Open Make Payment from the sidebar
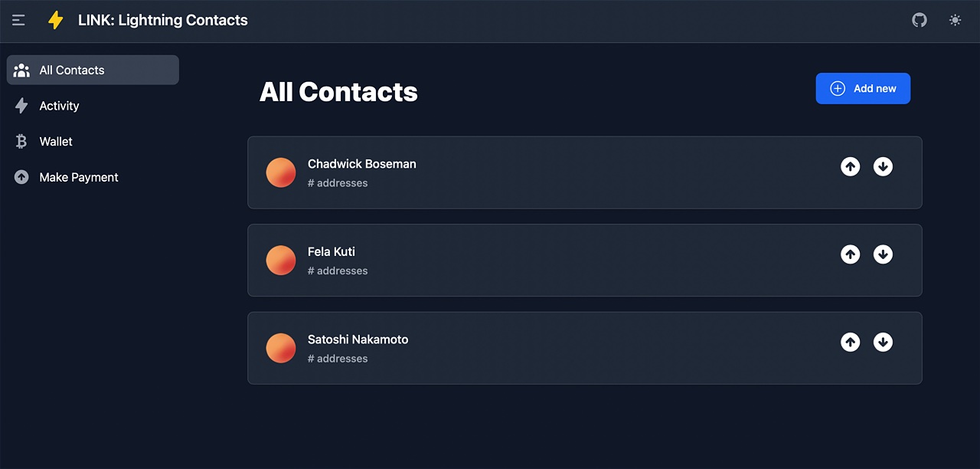Screen dimensions: 980x469 tap(78, 177)
